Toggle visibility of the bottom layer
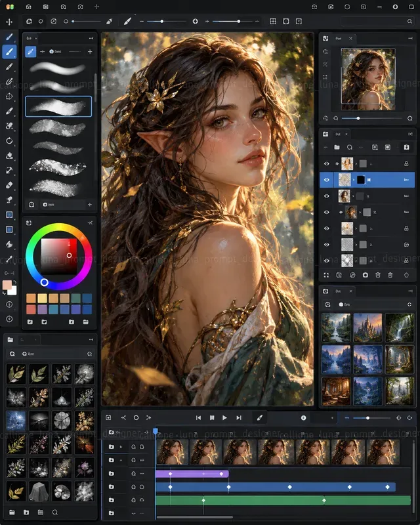Image resolution: width=420 pixels, height=525 pixels. (327, 261)
